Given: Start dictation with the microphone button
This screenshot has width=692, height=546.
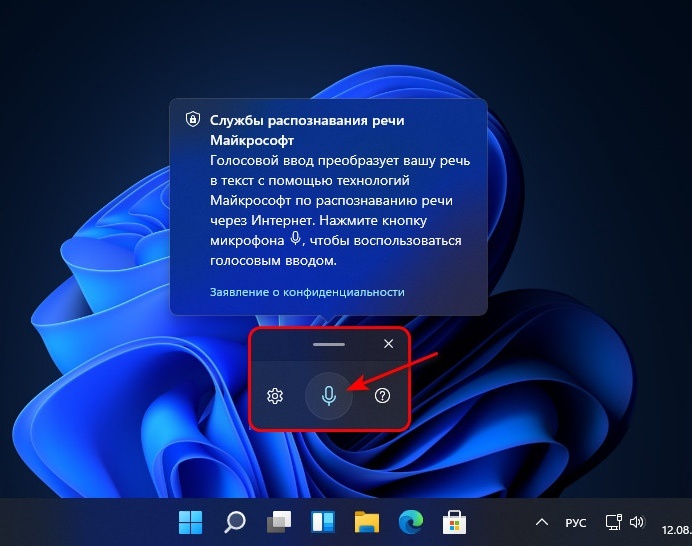Looking at the screenshot, I should pos(329,395).
